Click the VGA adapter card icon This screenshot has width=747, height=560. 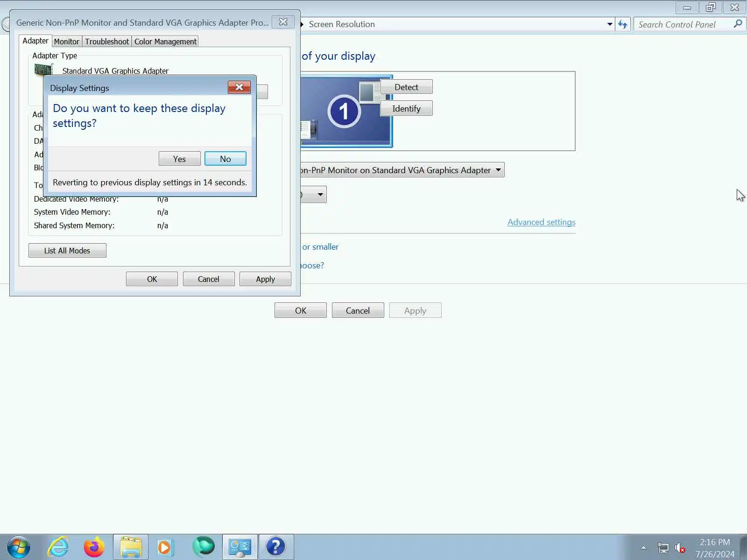[44, 70]
